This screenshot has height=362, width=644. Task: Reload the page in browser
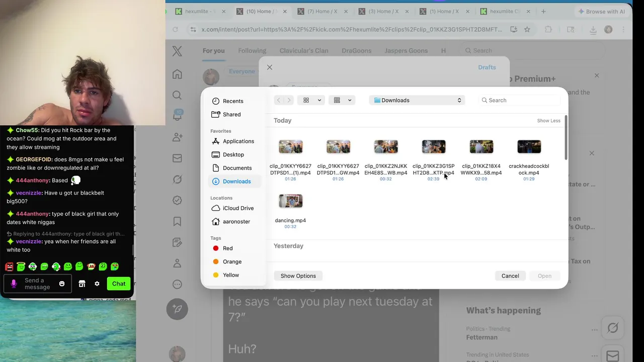(175, 30)
